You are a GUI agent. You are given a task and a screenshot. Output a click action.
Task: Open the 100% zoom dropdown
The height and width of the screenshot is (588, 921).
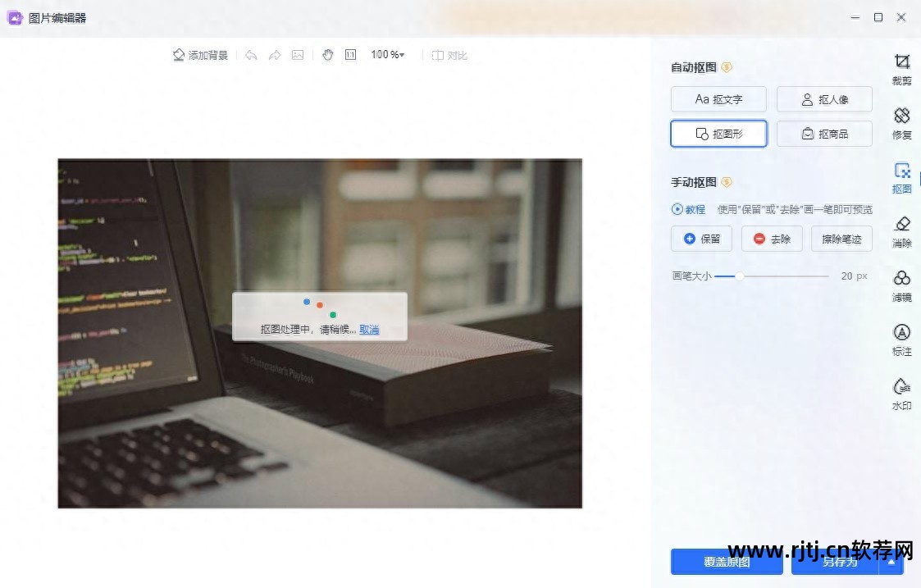click(x=388, y=55)
